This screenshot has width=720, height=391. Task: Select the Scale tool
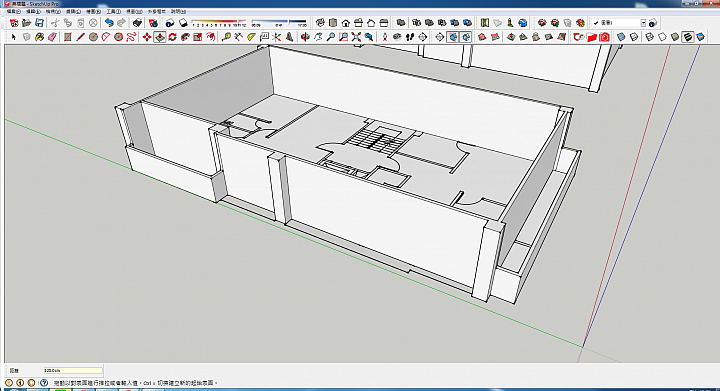(x=198, y=37)
